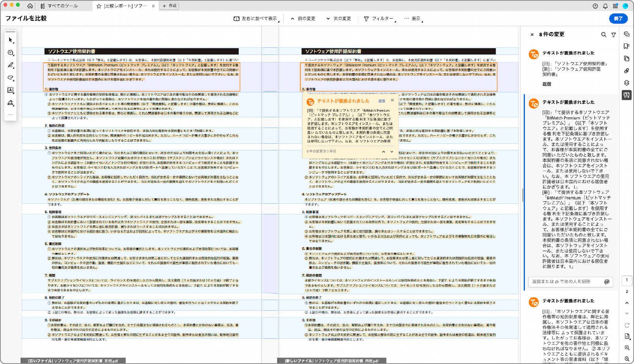
Task: Zoom in with the magnifier plus icon
Action: (627, 348)
